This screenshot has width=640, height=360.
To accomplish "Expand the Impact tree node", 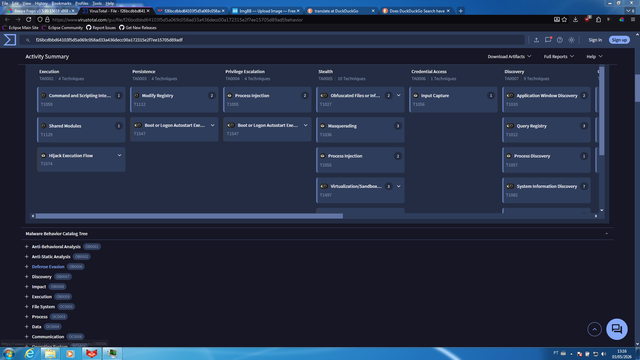I will (27, 287).
